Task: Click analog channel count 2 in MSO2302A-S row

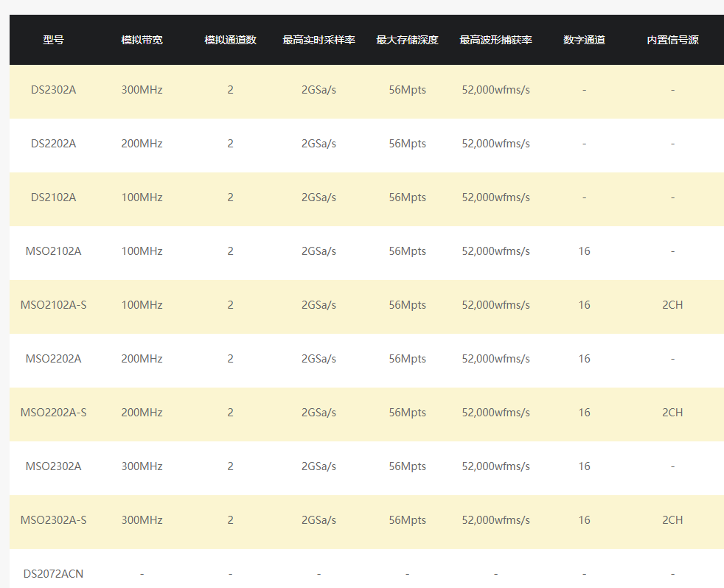Action: pyautogui.click(x=231, y=520)
